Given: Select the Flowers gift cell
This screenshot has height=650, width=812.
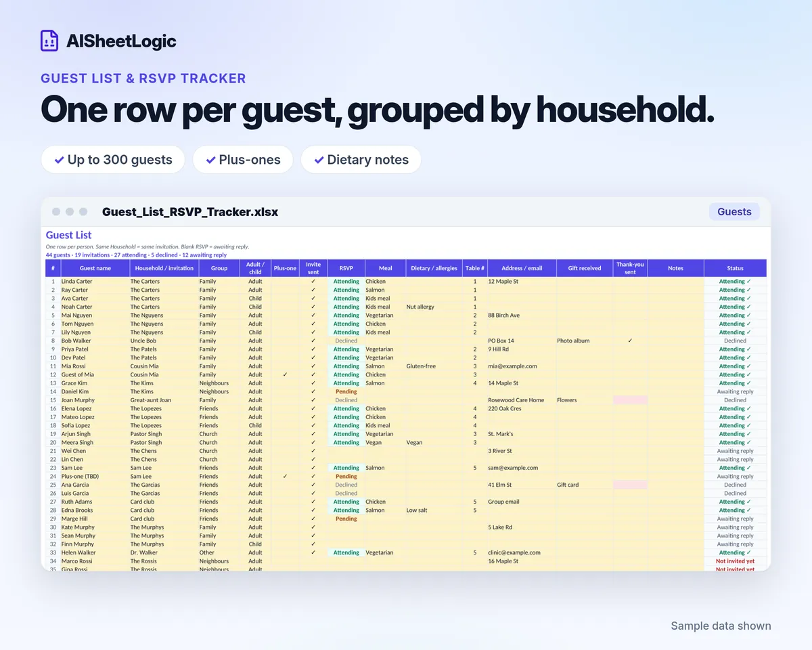Looking at the screenshot, I should [585, 400].
